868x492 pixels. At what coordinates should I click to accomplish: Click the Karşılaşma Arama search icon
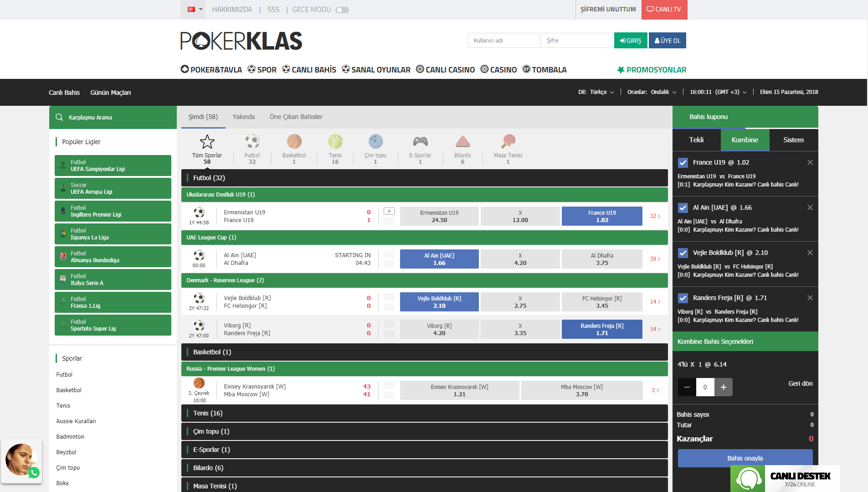(59, 118)
